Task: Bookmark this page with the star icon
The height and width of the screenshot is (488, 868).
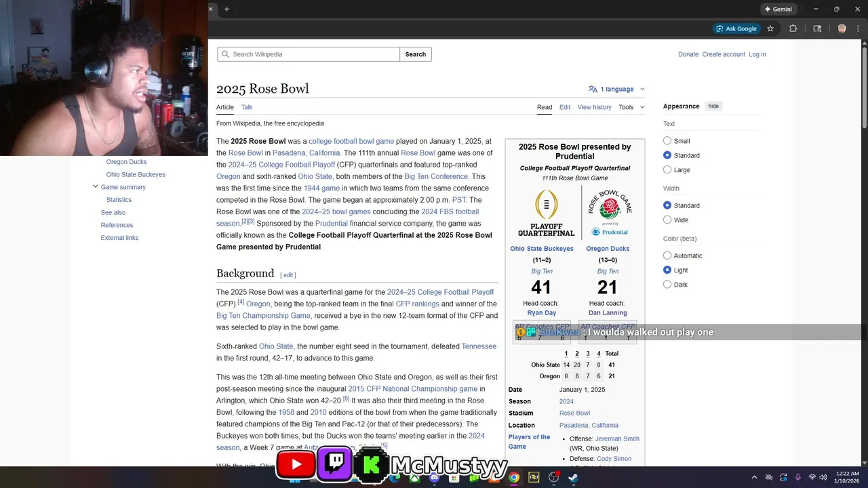Action: (770, 28)
